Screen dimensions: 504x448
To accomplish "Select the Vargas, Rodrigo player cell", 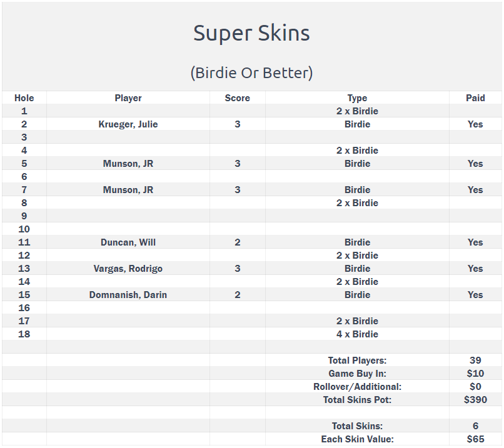I will (x=128, y=269).
